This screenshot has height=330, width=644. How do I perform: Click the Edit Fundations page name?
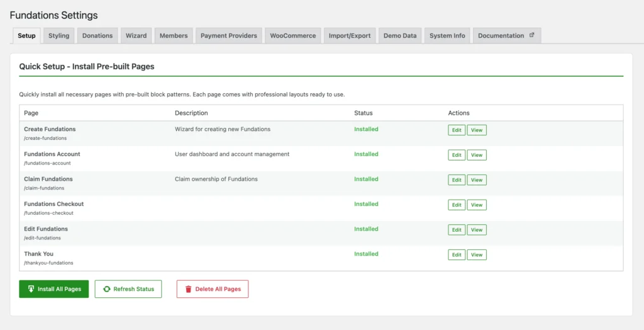point(46,229)
